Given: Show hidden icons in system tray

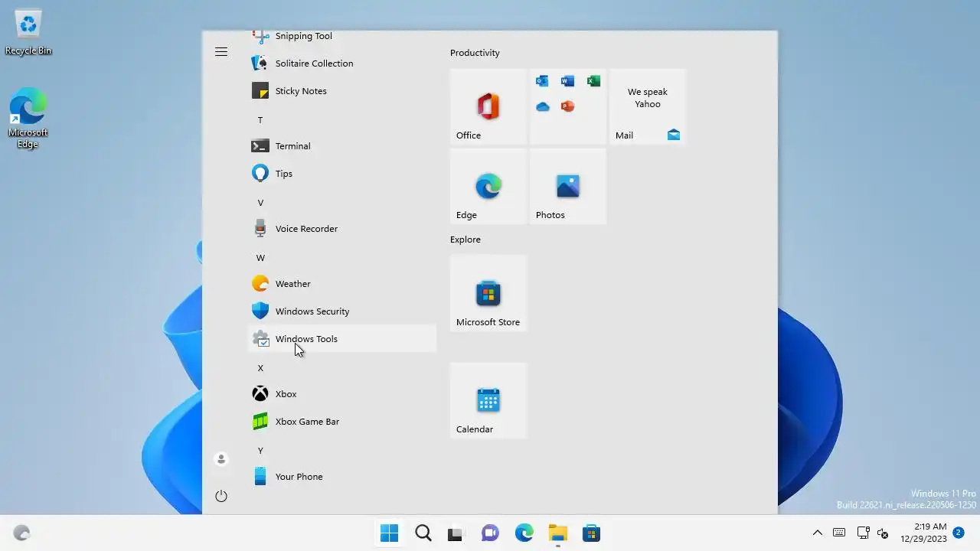Looking at the screenshot, I should pos(817,533).
